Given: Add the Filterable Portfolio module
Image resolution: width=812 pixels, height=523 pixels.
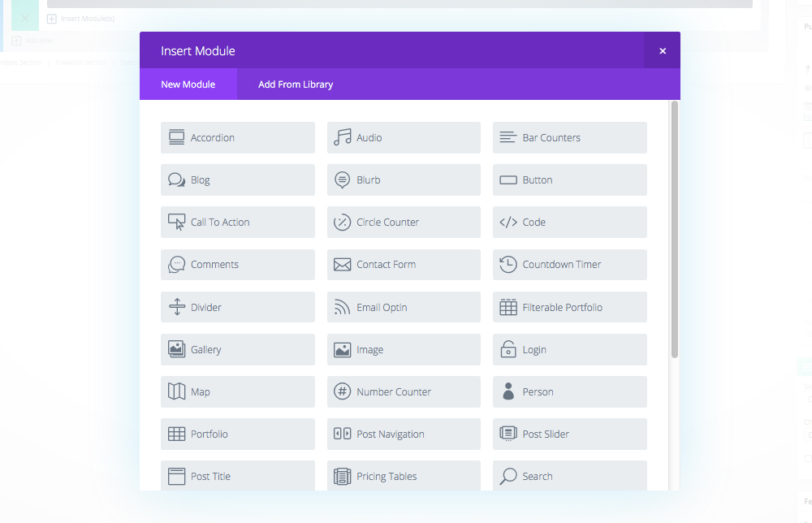Looking at the screenshot, I should pyautogui.click(x=569, y=307).
